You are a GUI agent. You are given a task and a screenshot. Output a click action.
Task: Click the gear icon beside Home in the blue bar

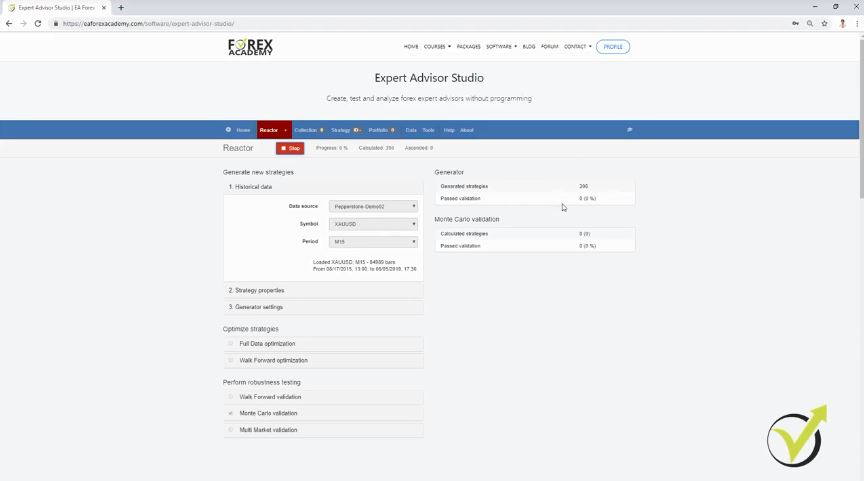pos(228,130)
